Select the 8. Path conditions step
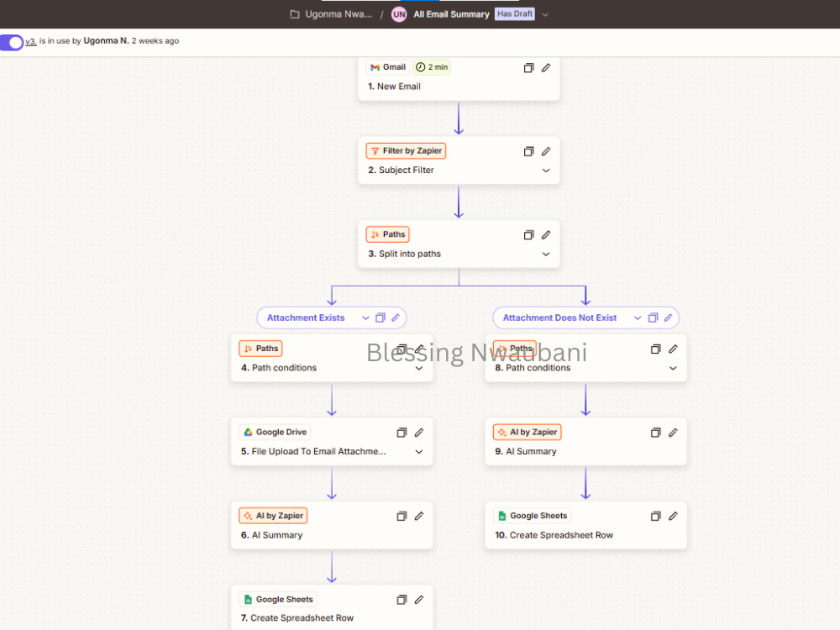Image resolution: width=840 pixels, height=630 pixels. (585, 359)
